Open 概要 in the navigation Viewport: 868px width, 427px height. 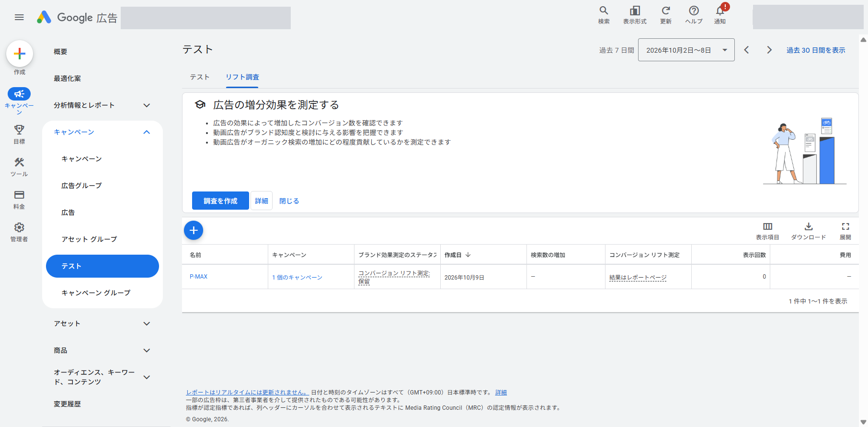(x=60, y=52)
